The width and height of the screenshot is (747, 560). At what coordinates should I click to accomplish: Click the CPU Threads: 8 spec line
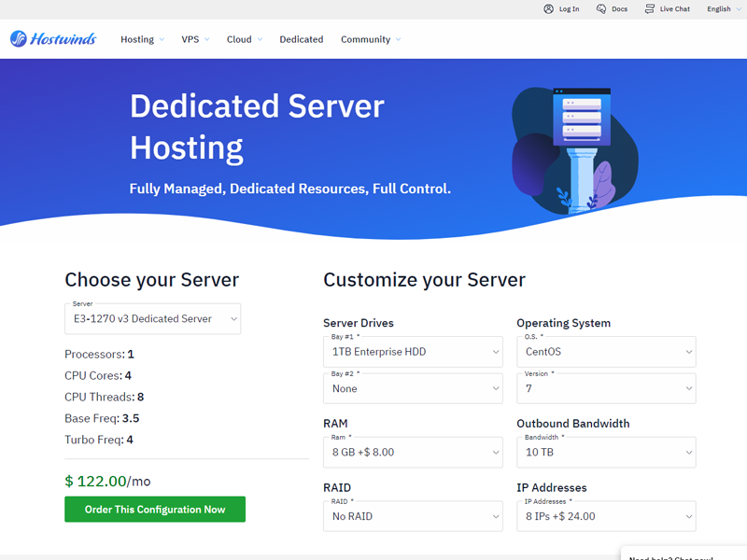point(105,398)
